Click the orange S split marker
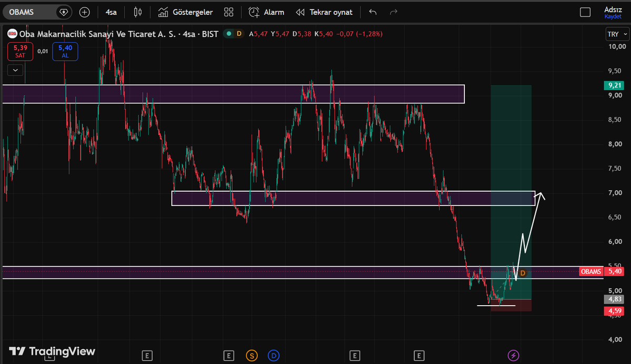 [252, 356]
